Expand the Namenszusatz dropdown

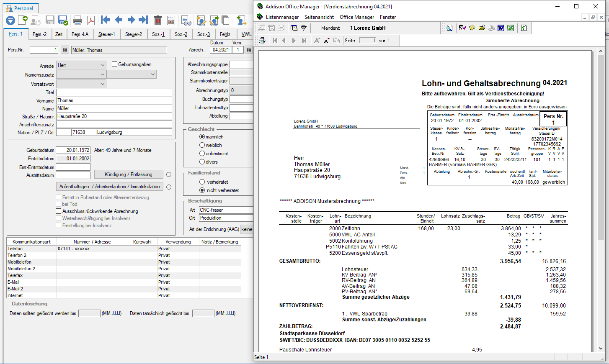[103, 74]
